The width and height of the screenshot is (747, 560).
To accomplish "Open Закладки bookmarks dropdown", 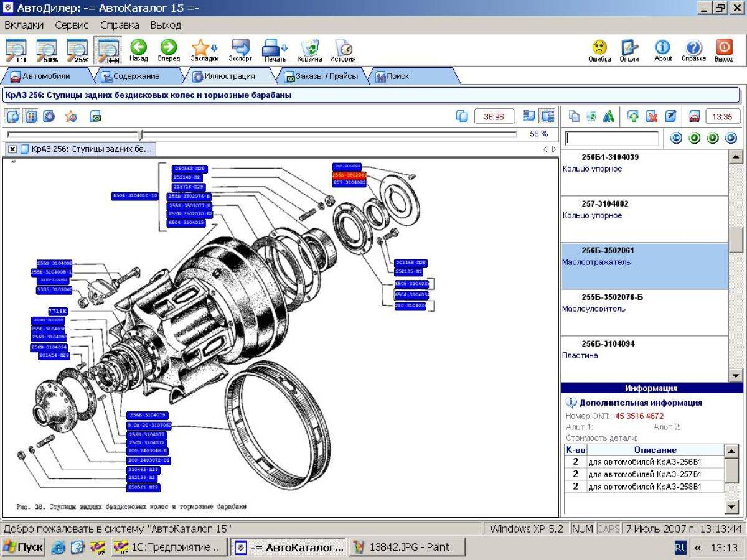I will tap(204, 50).
